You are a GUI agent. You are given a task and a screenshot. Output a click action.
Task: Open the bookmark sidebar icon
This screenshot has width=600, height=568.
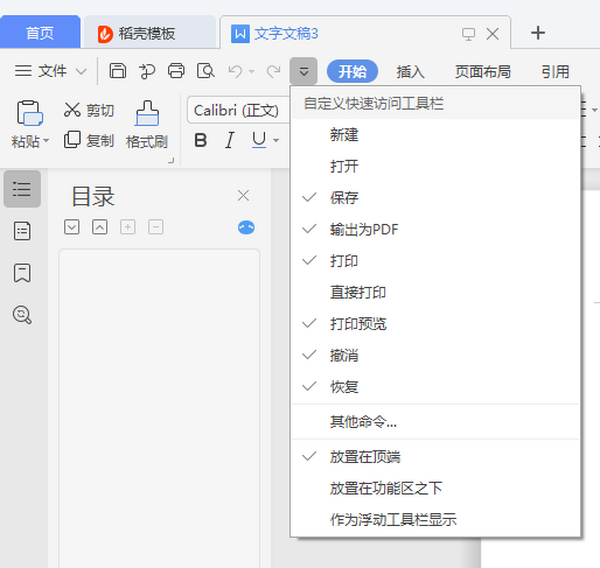click(22, 273)
